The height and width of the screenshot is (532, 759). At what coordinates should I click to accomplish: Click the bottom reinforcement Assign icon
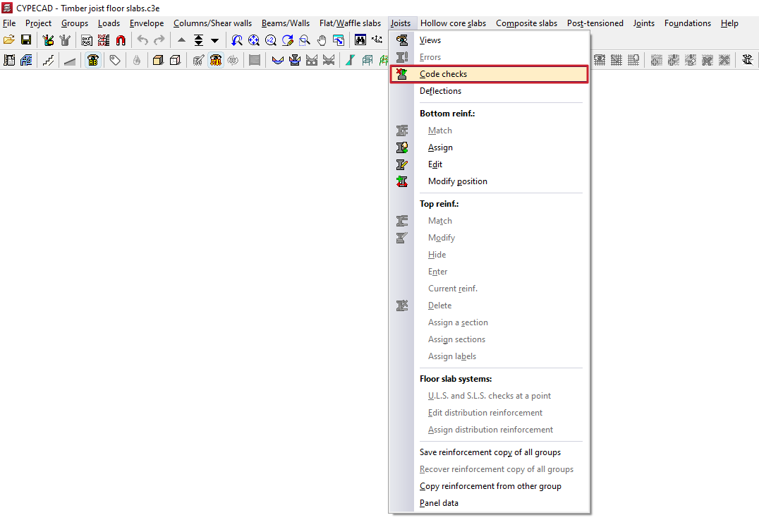[402, 147]
